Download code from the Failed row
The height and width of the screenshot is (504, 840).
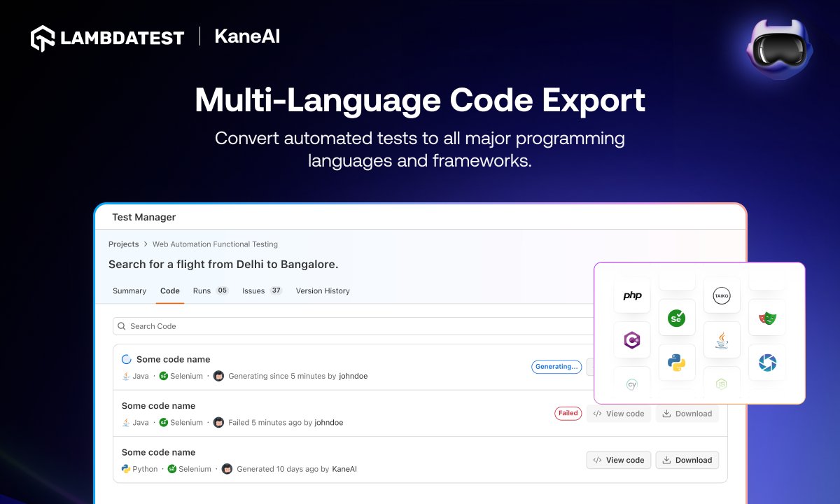click(687, 414)
